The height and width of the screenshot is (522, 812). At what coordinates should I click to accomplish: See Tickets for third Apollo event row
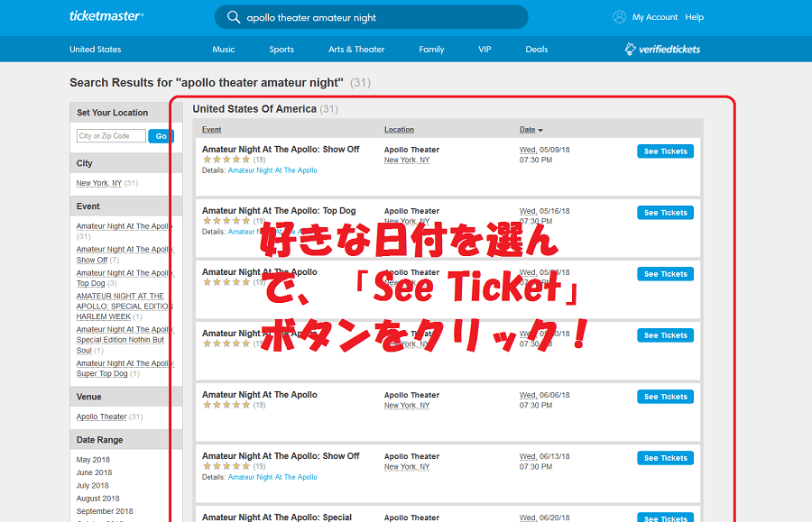[x=666, y=274]
